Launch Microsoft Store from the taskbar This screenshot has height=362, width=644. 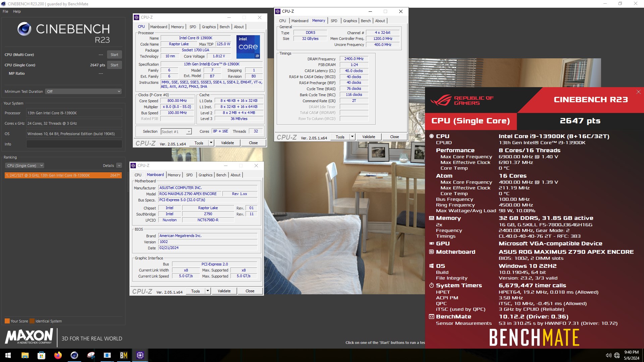coord(41,355)
